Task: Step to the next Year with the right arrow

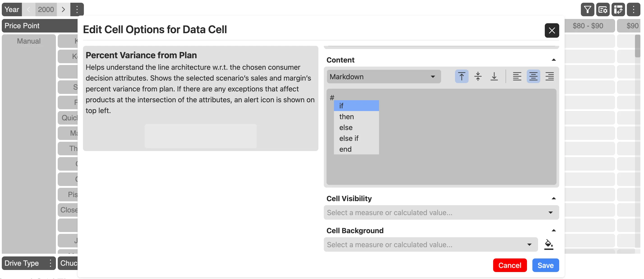Action: [64, 9]
